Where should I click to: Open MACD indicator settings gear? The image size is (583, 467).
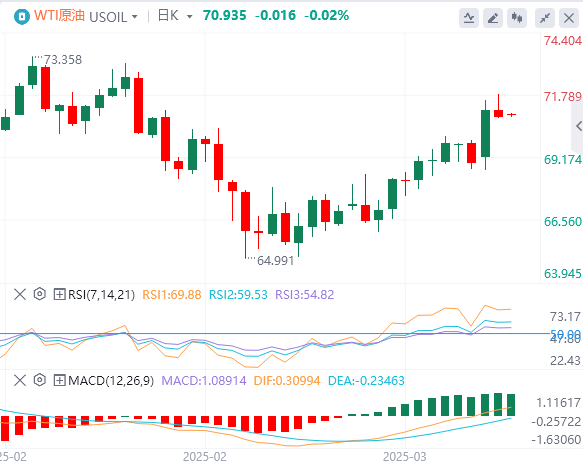39,380
